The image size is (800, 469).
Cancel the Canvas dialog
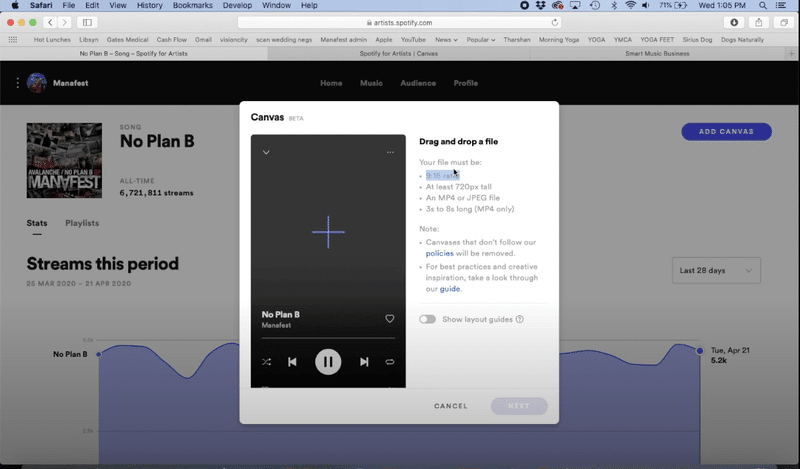[451, 406]
